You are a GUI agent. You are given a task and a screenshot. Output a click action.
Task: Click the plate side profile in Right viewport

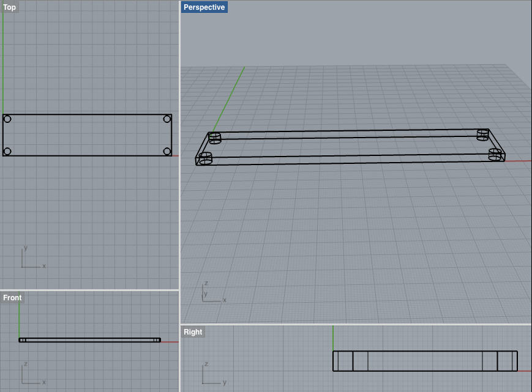click(425, 361)
